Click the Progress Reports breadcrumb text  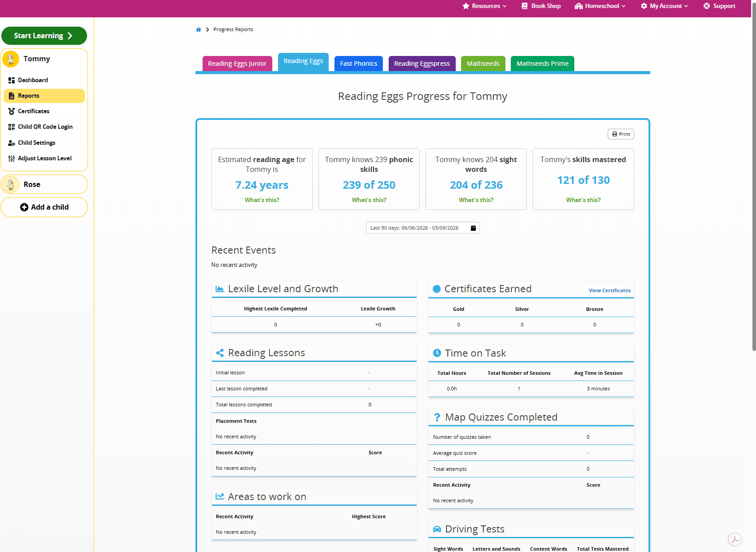click(233, 30)
